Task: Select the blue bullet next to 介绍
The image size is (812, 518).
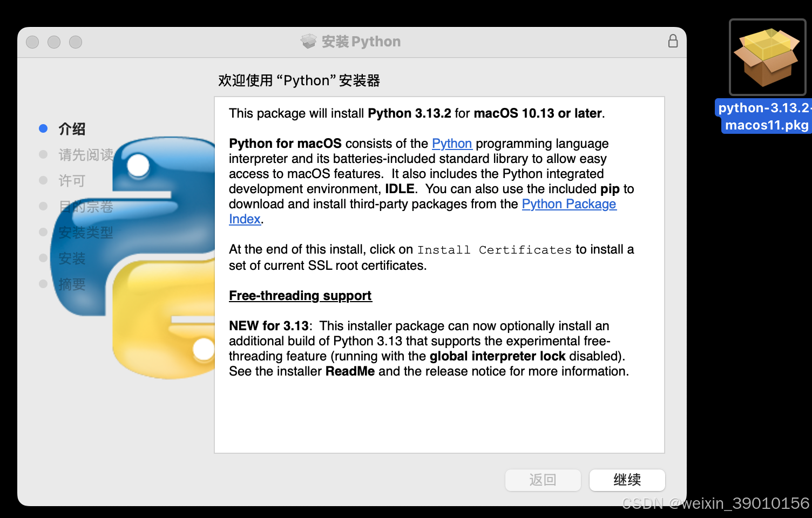Action: (43, 128)
